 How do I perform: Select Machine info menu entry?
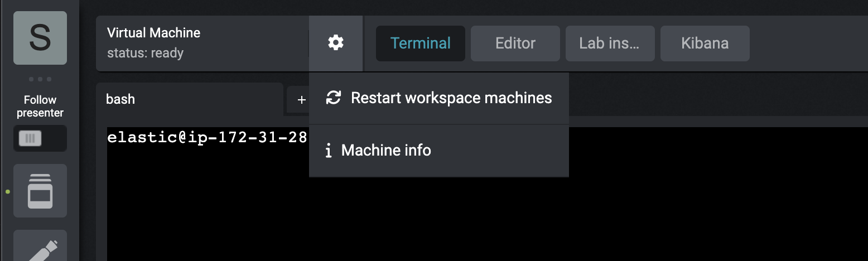439,151
